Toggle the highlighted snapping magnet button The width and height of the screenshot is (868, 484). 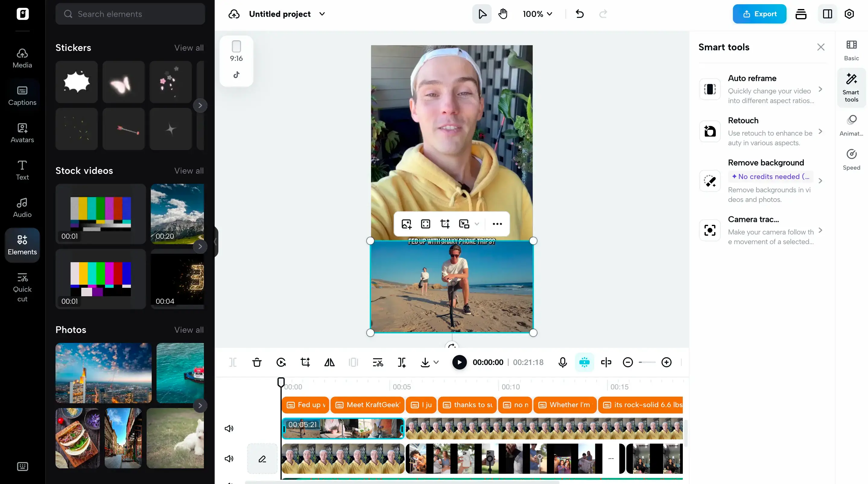pos(584,363)
